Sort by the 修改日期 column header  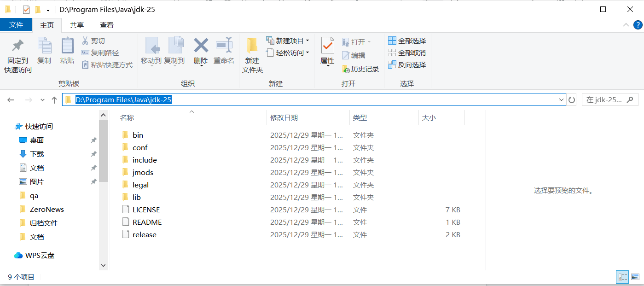(x=284, y=117)
